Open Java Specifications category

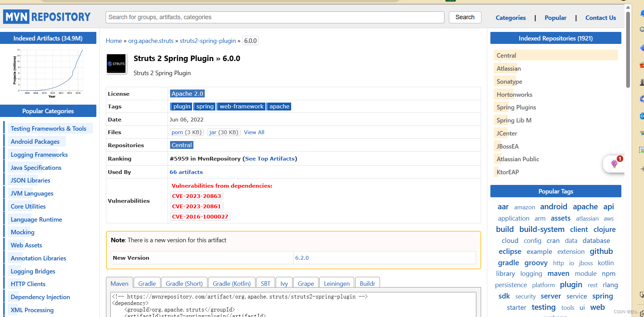tap(36, 167)
